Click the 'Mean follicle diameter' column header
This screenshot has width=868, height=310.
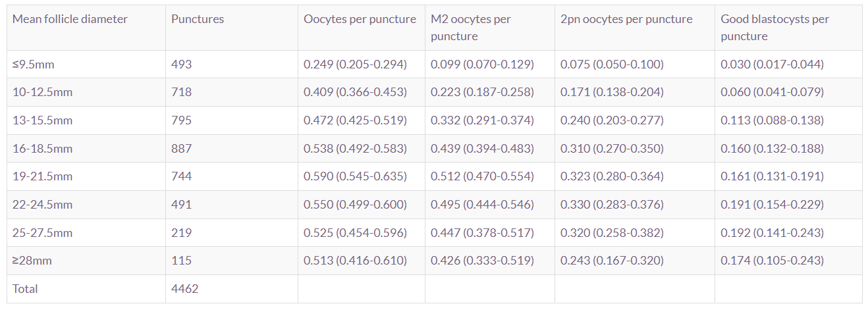point(70,19)
